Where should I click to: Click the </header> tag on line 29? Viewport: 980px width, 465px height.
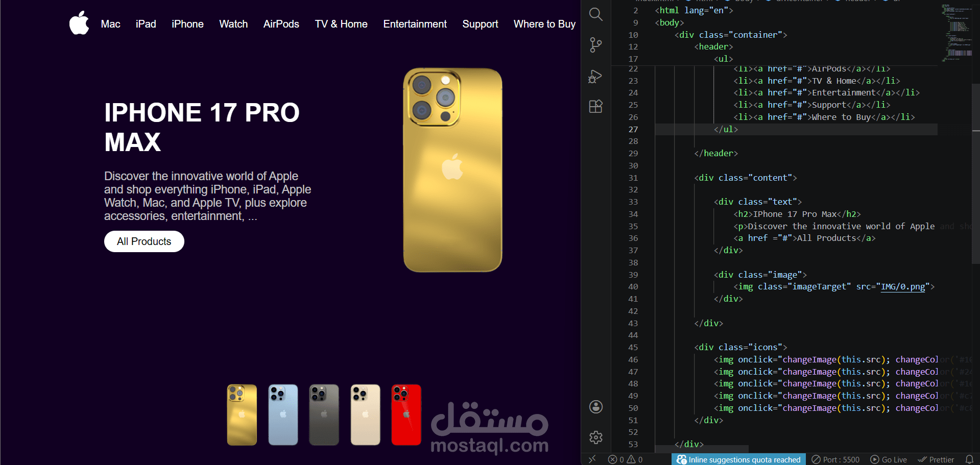click(716, 153)
